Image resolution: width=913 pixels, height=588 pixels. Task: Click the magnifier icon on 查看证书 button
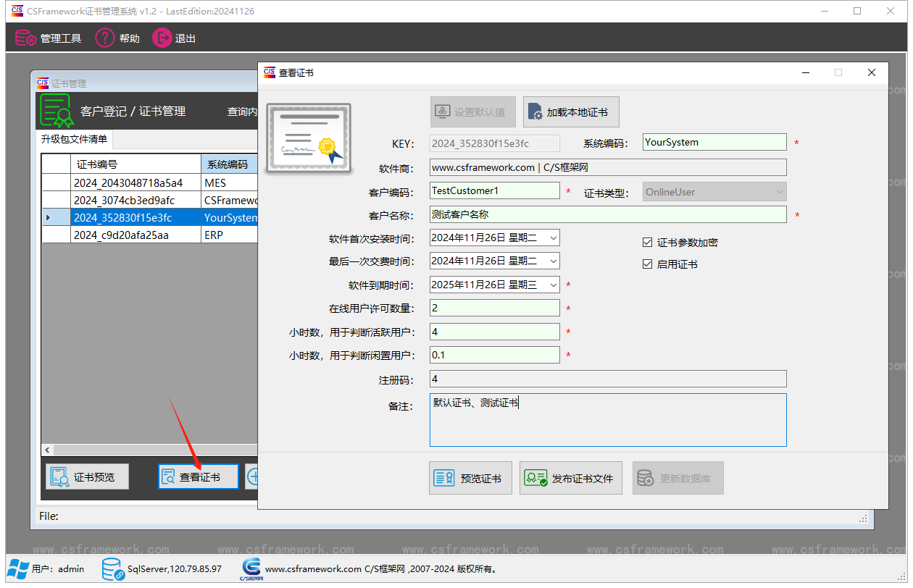169,477
